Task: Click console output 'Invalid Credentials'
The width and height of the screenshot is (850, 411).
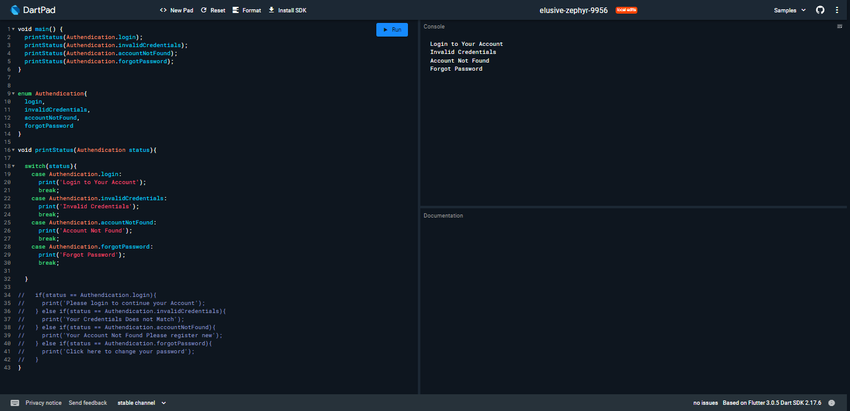Action: (x=463, y=52)
